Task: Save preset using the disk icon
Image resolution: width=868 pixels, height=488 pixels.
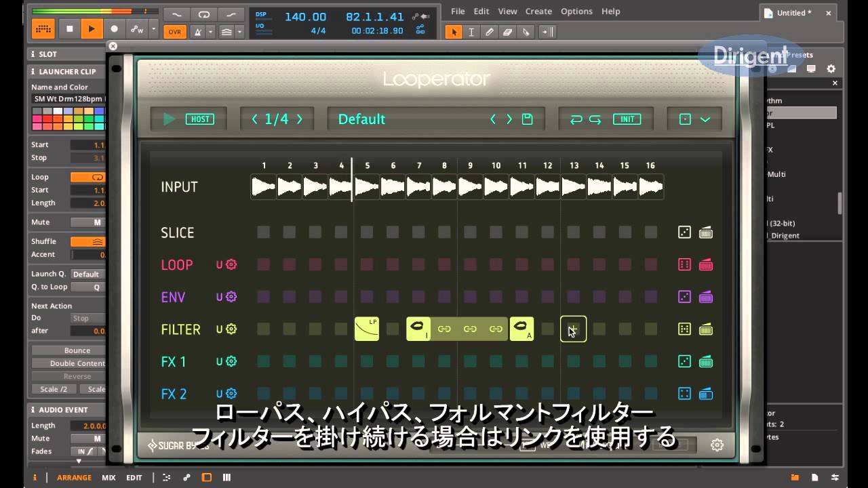Action: (528, 119)
